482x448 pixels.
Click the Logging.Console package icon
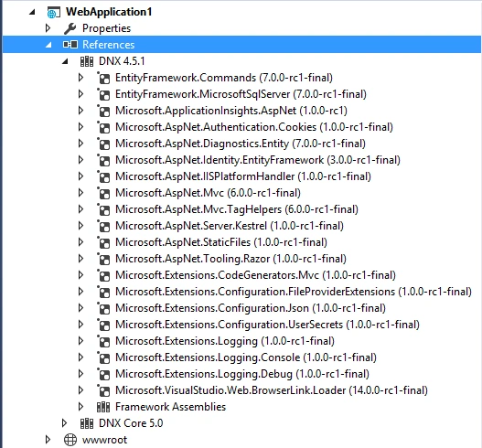click(103, 357)
